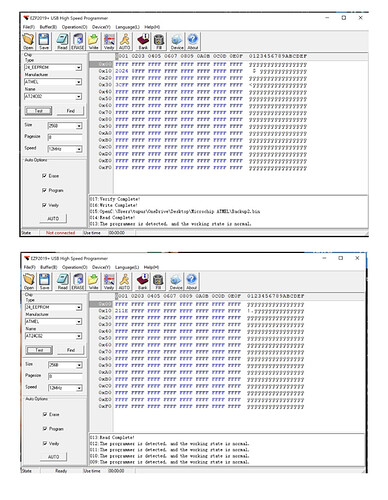The height and width of the screenshot is (500, 388).
Task: Open the Operation menu in upper window
Action: pos(74,27)
